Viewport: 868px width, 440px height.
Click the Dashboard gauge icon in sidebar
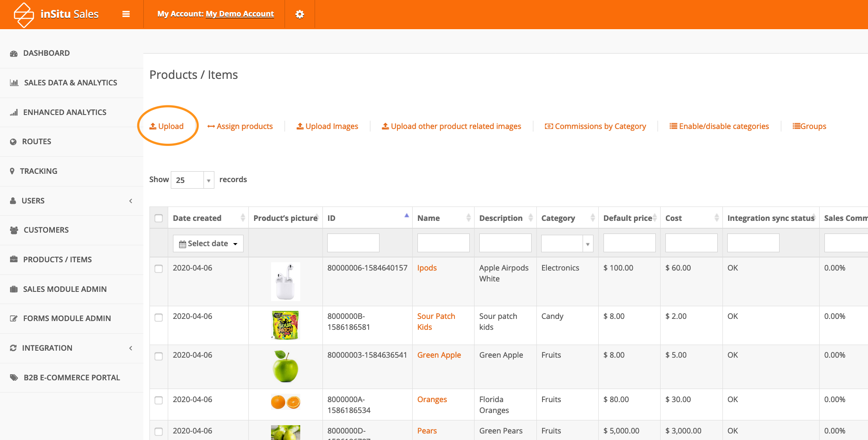(x=14, y=54)
